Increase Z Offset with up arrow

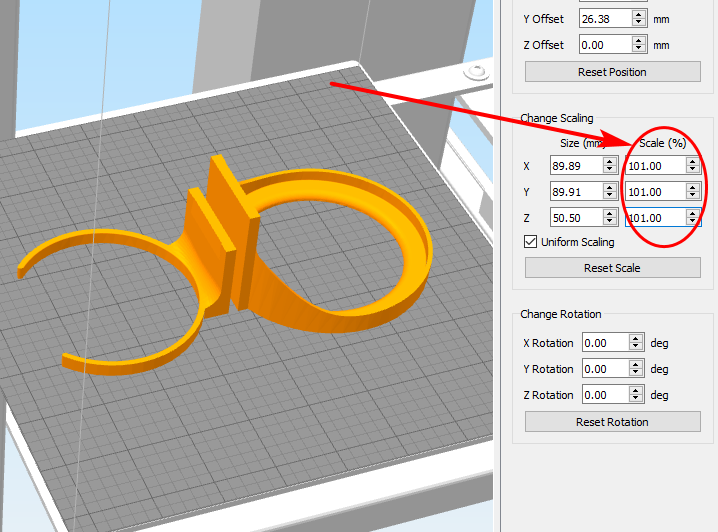tap(639, 41)
